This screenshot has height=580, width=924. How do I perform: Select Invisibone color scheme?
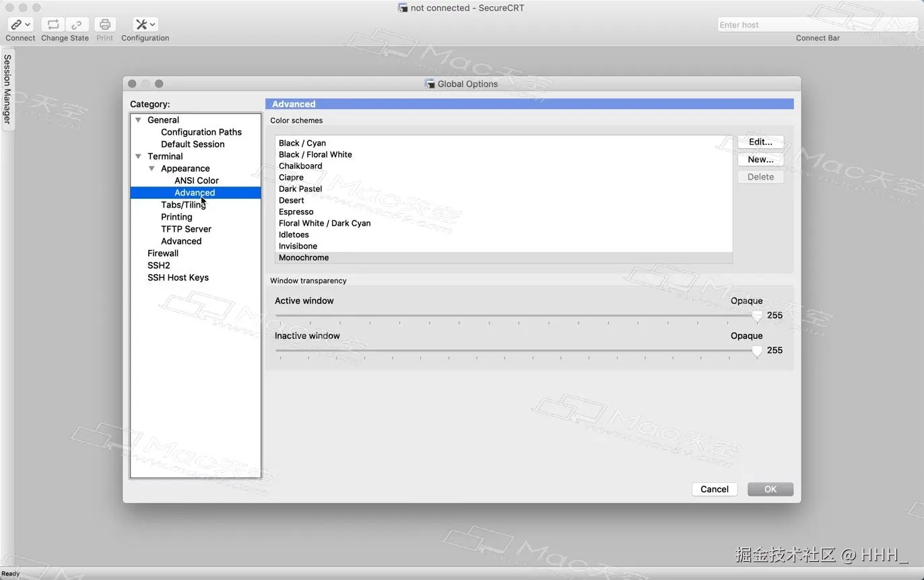pos(504,246)
